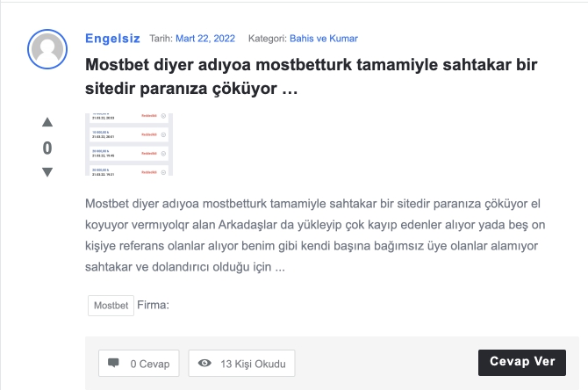Click the Firma: label
Viewport: 588px width, 390px height.
coord(153,305)
